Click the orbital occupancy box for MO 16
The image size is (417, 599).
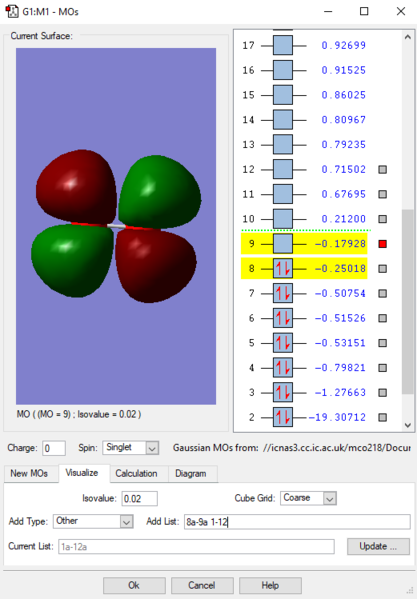click(283, 70)
